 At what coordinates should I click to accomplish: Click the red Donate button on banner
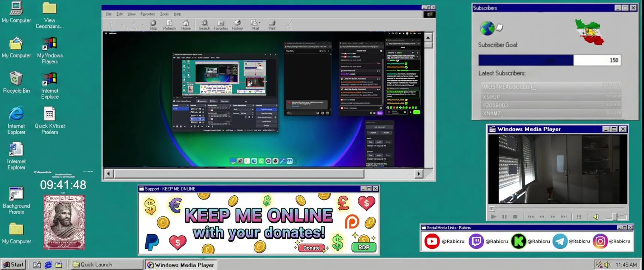(311, 247)
